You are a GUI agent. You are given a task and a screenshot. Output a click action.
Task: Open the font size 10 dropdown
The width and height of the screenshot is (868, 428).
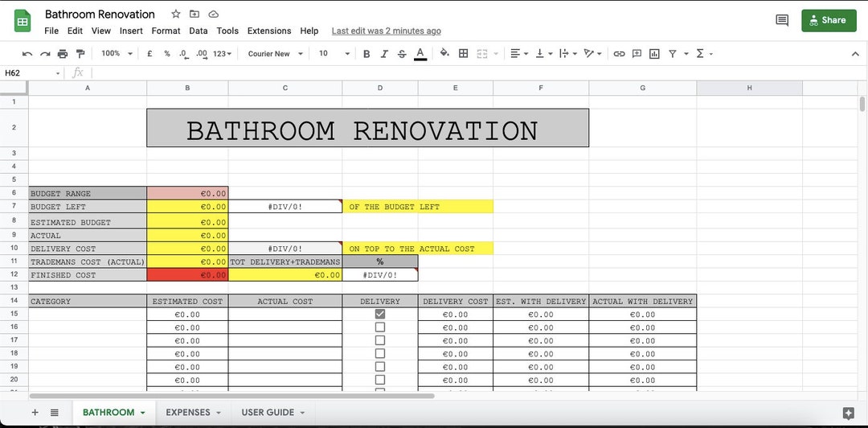(x=334, y=54)
